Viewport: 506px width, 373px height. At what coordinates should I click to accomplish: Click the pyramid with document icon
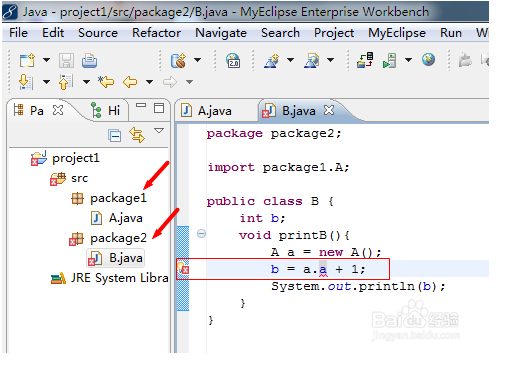312,60
